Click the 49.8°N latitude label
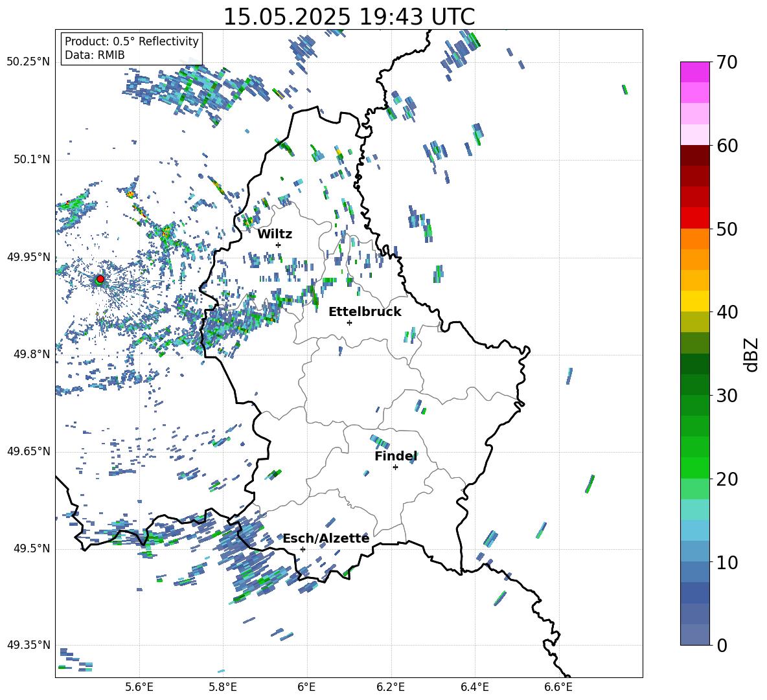767x700 pixels. point(32,354)
